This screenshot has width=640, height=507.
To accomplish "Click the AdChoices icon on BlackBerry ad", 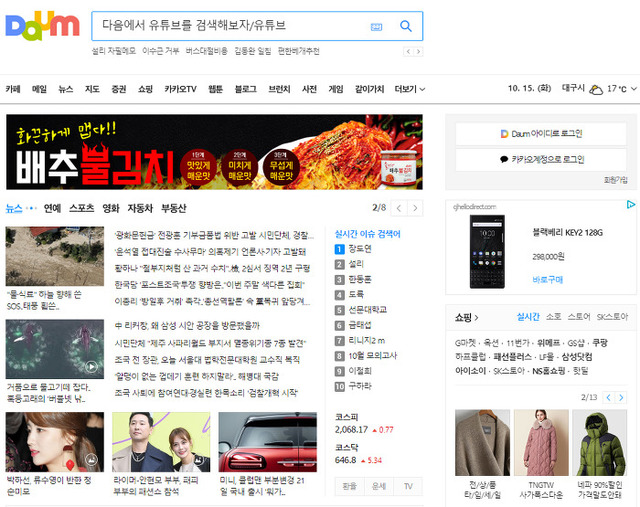I will click(631, 205).
